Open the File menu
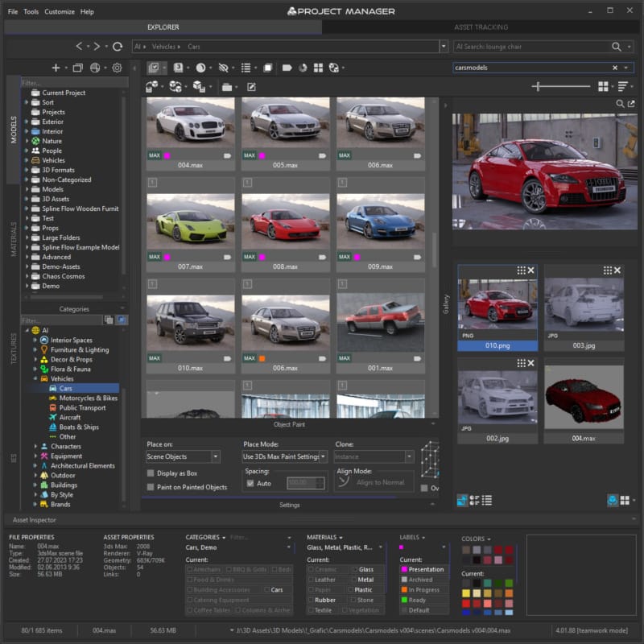 click(x=13, y=11)
